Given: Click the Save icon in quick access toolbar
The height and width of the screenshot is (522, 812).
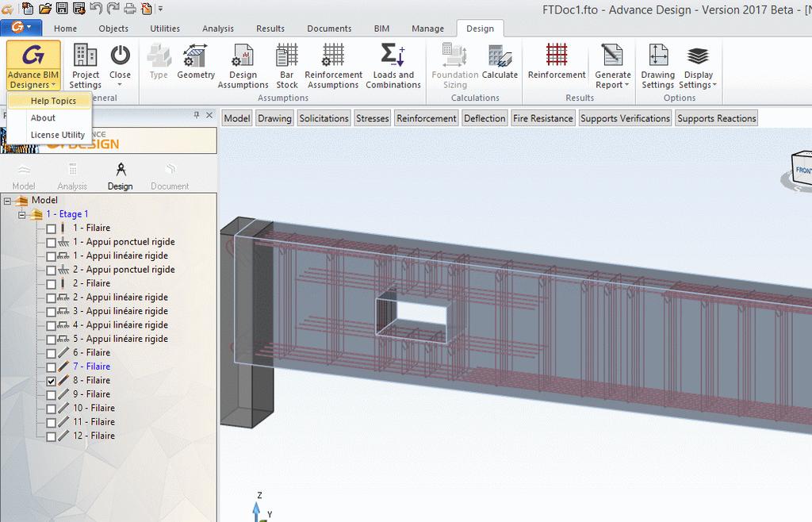Looking at the screenshot, I should click(62, 8).
